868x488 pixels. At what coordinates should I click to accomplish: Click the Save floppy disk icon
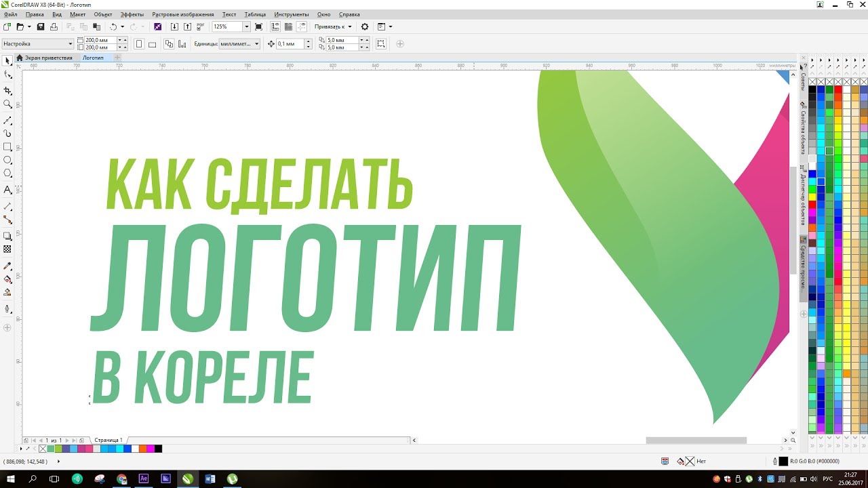41,26
